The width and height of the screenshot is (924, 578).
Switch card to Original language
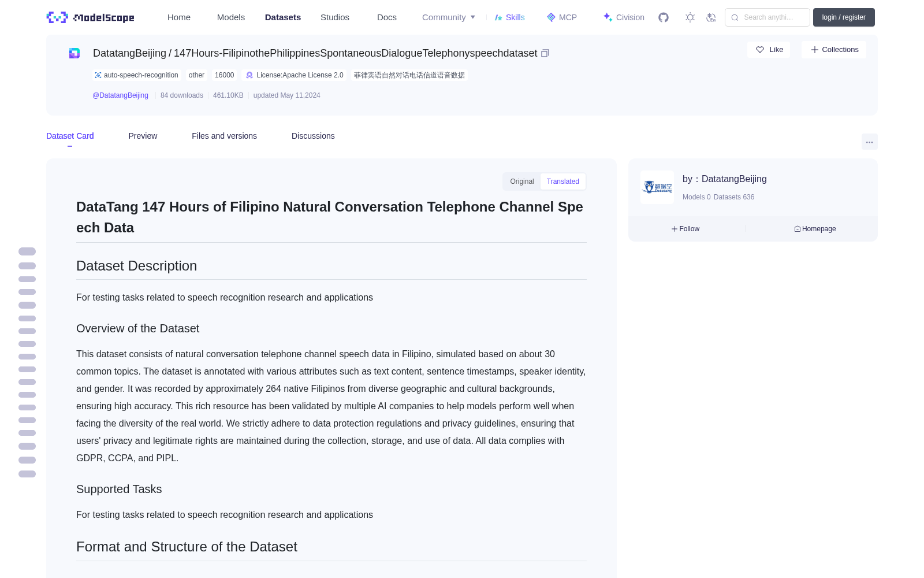(522, 181)
